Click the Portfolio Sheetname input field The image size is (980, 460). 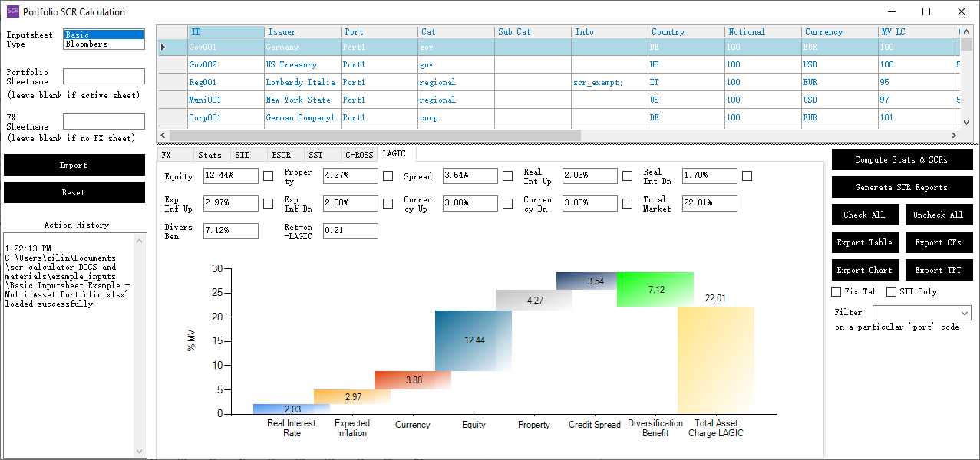[104, 77]
